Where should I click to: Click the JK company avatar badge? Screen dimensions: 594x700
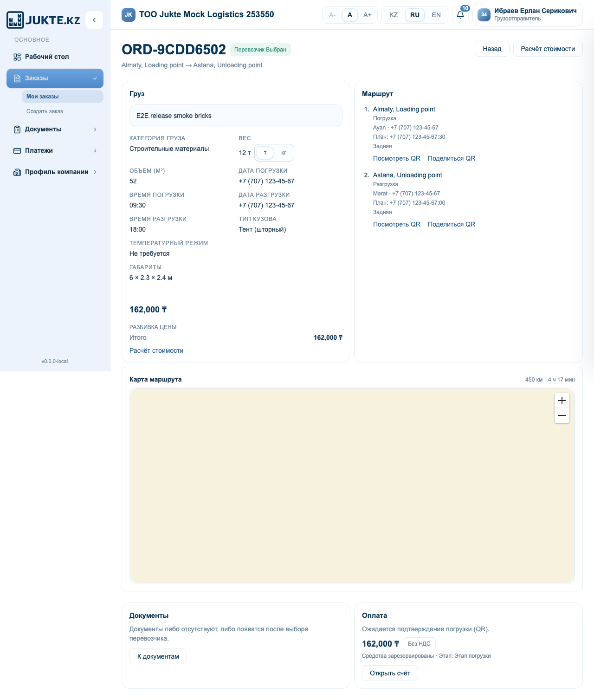click(x=129, y=15)
